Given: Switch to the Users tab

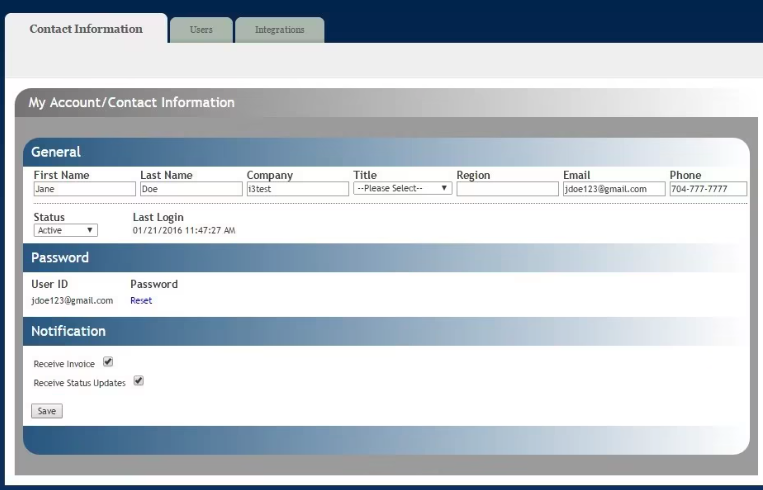Looking at the screenshot, I should [x=201, y=30].
